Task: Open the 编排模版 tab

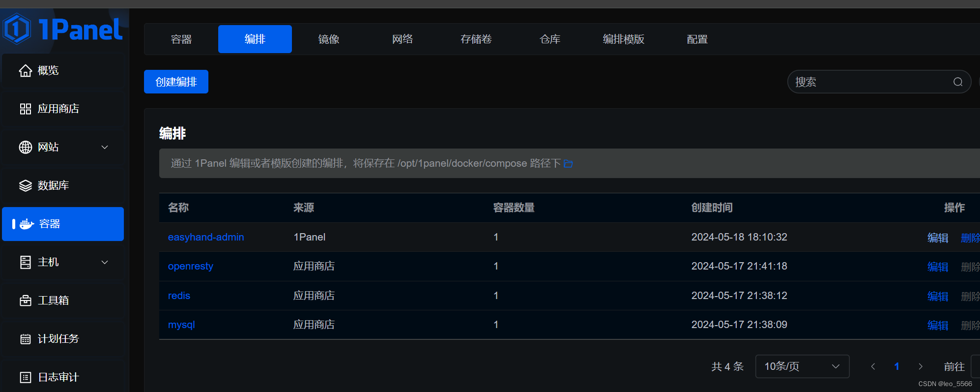Action: [x=624, y=39]
